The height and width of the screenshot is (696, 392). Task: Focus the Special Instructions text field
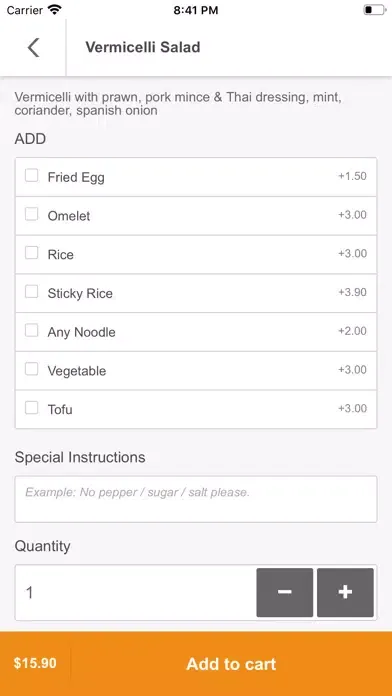click(x=196, y=499)
